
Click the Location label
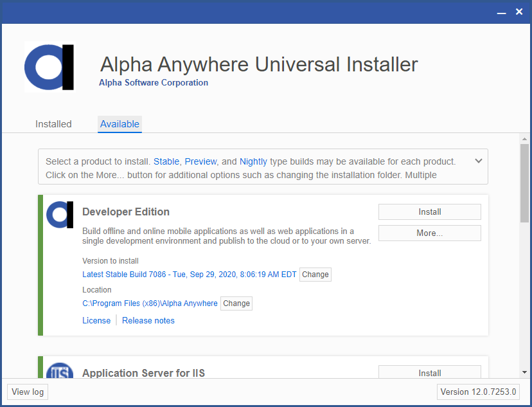(96, 289)
